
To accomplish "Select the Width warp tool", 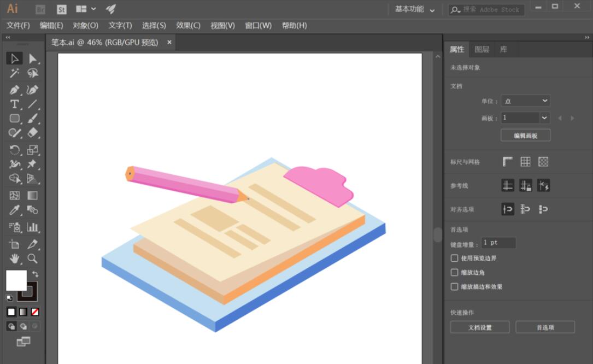I will [14, 164].
